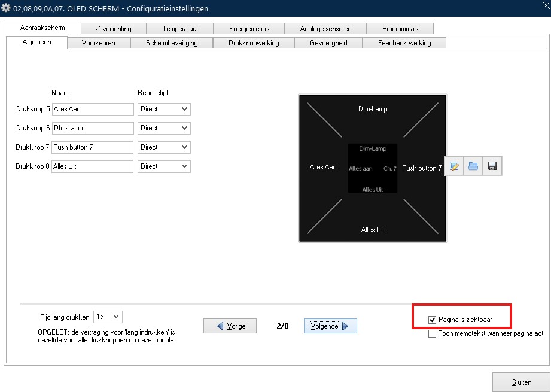Open the Reactietijd dropdown for Drukknop 5
551x392 pixels.
tap(164, 109)
